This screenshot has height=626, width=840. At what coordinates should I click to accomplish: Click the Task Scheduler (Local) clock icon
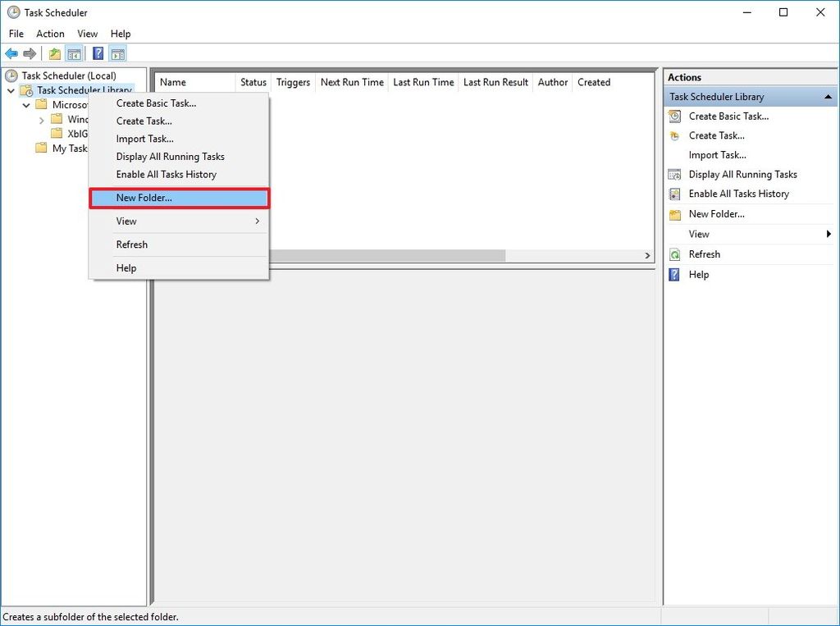tap(11, 75)
